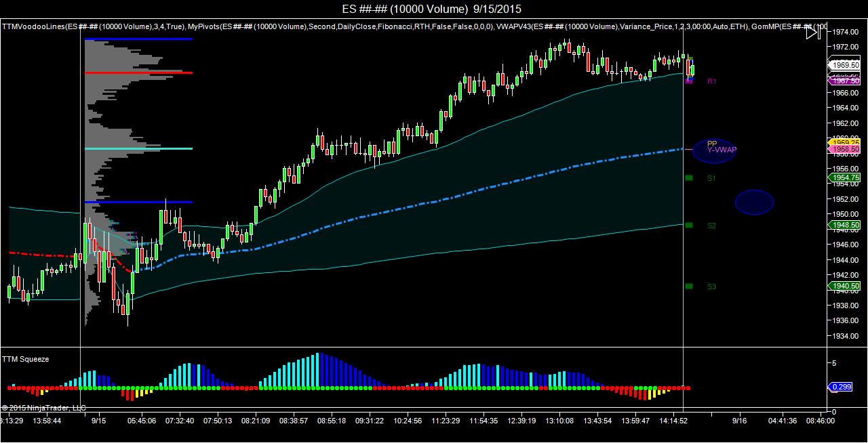This screenshot has width=868, height=443.
Task: Click the chart title ES ##-## (10000 Volume)
Action: click(404, 9)
